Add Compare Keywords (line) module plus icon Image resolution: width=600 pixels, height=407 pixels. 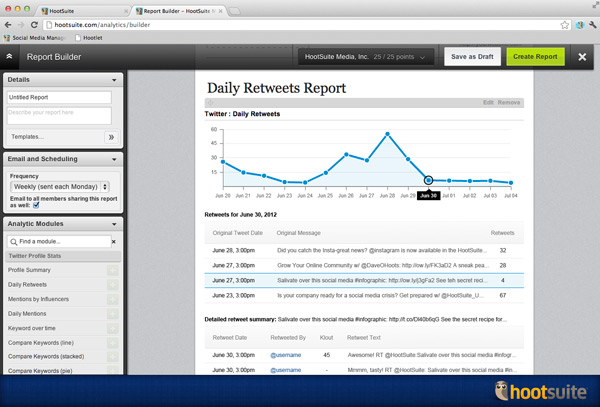[112, 343]
